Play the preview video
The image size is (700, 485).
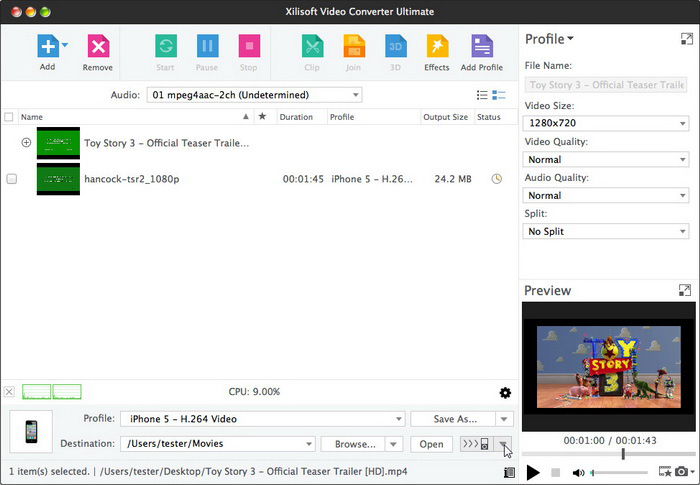point(533,472)
